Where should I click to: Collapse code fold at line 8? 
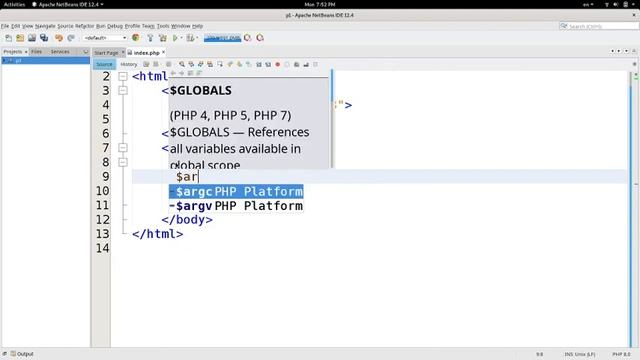(x=122, y=162)
